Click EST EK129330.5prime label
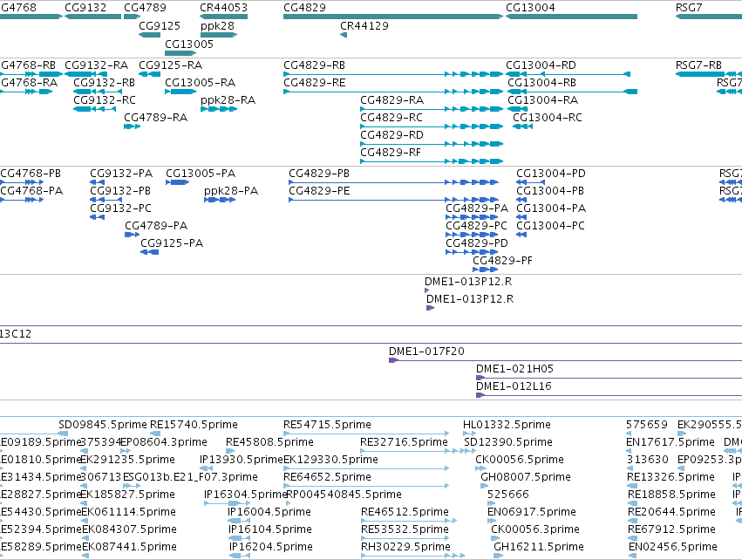The width and height of the screenshot is (742, 560). coord(330,460)
